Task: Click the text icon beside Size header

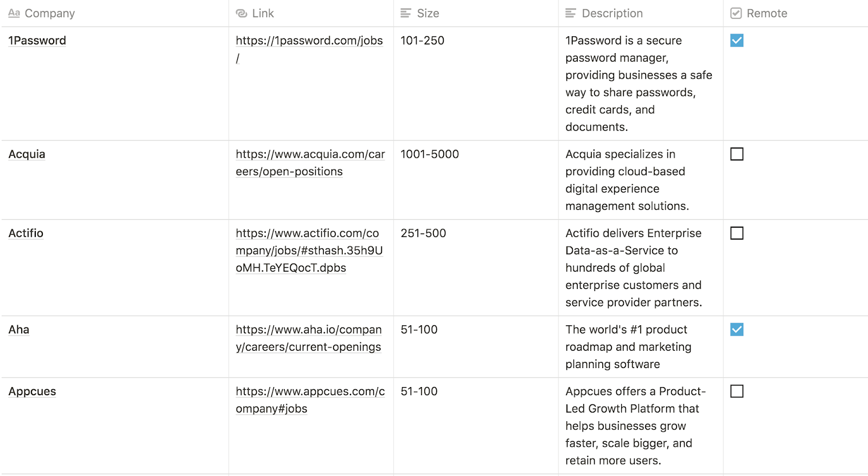Action: click(x=406, y=13)
